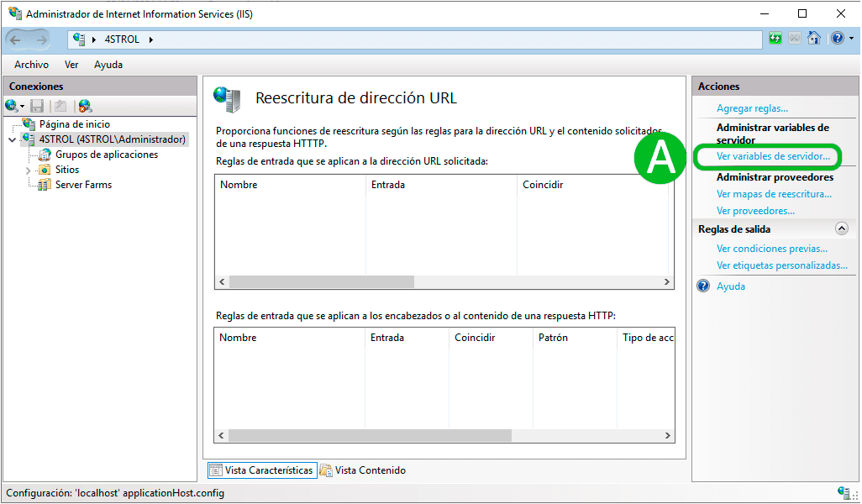This screenshot has height=504, width=862.
Task: Select Página de inicio tree item
Action: pos(75,124)
